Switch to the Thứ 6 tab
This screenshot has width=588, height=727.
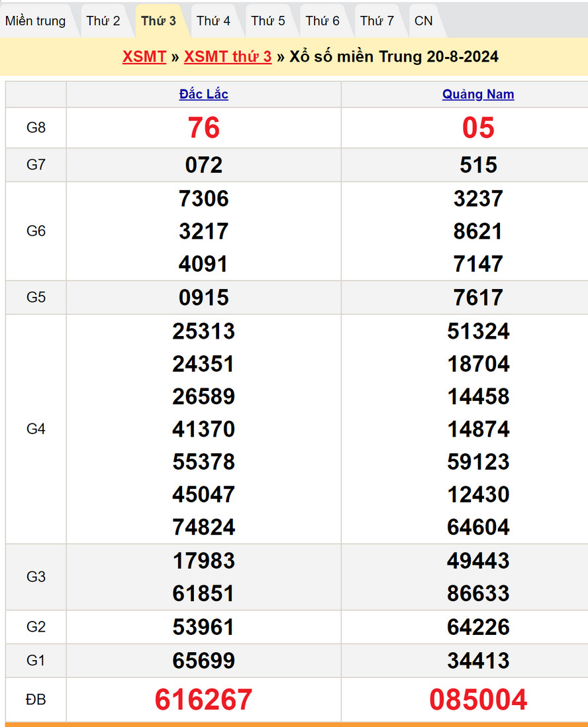tap(322, 21)
